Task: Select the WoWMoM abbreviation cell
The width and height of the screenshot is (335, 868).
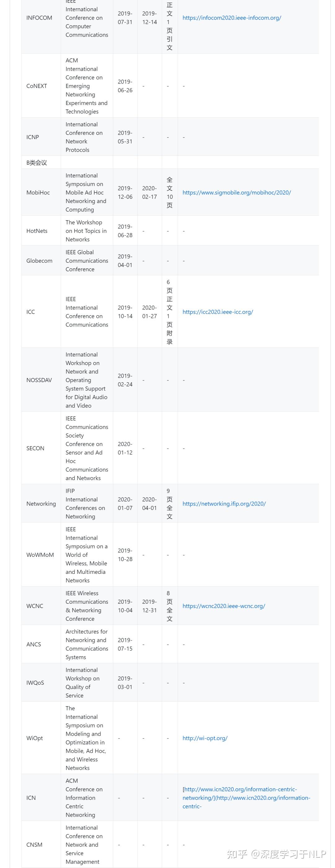Action: 40,555
